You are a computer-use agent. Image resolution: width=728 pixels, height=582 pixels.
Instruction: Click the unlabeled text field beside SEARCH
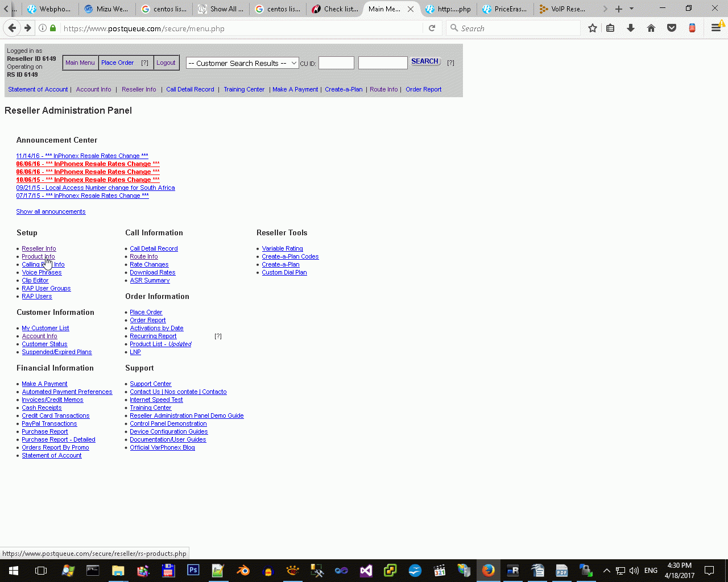(383, 63)
